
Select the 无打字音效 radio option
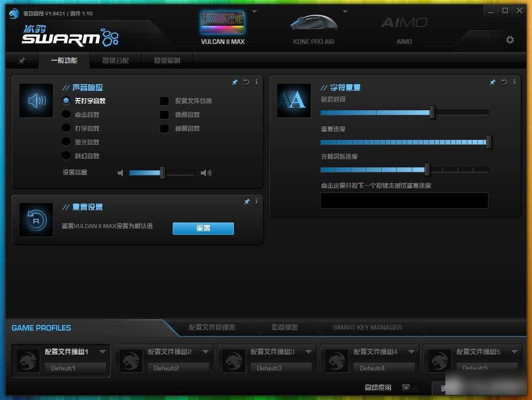coord(66,101)
